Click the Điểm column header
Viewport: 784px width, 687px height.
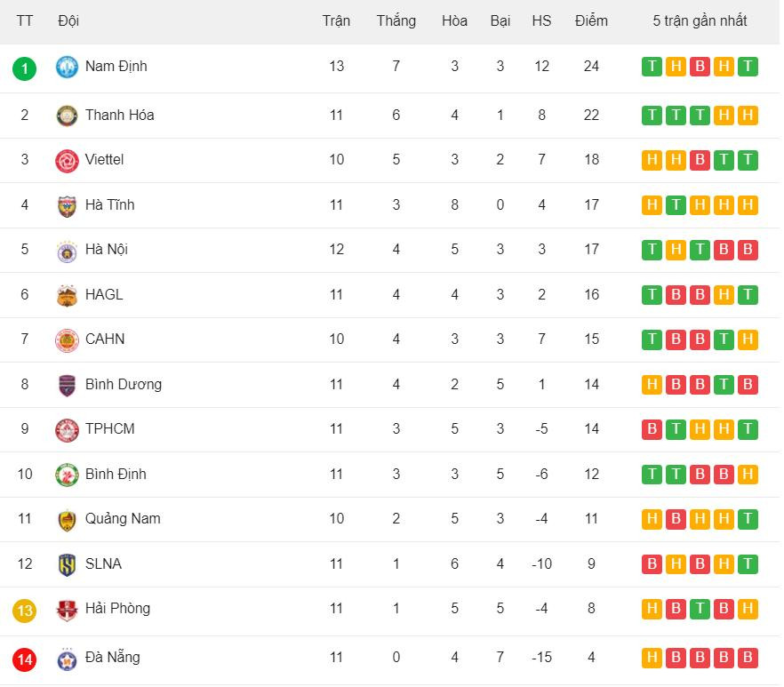point(591,20)
